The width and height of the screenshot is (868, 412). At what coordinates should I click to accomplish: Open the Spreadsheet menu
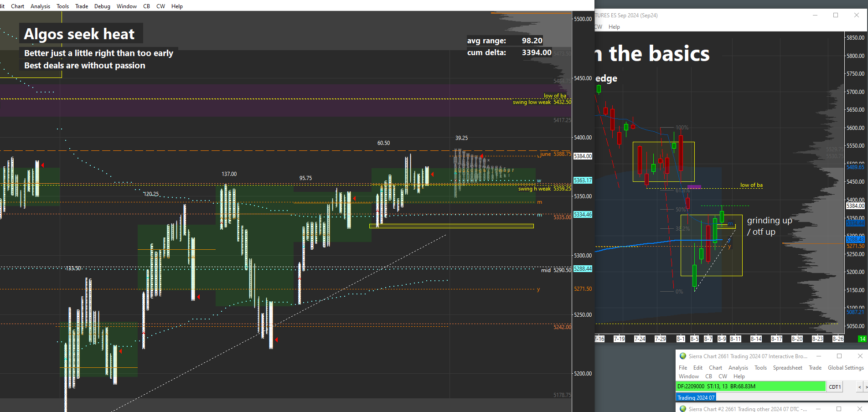click(787, 368)
